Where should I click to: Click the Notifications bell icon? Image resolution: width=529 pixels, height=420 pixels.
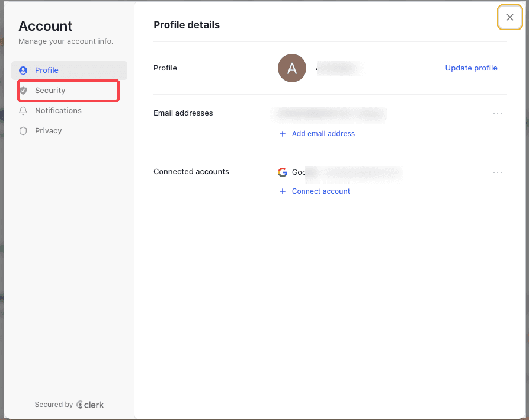23,111
